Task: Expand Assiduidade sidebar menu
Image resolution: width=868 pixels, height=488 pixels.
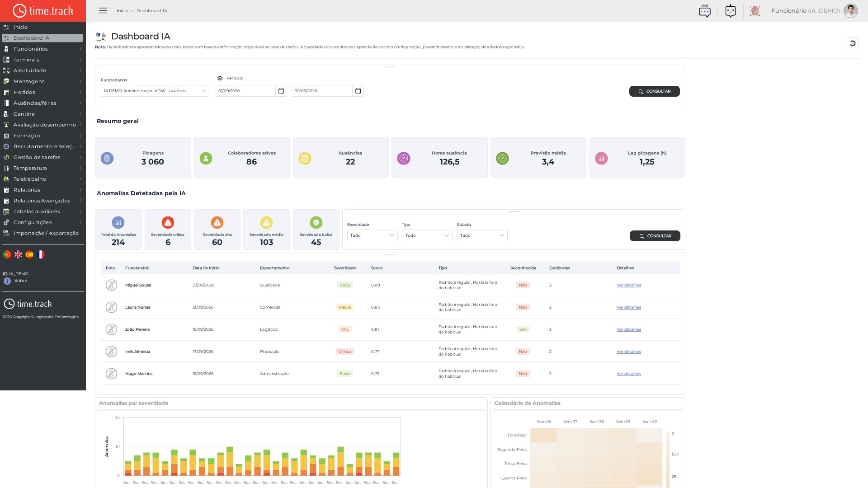Action: [x=42, y=70]
